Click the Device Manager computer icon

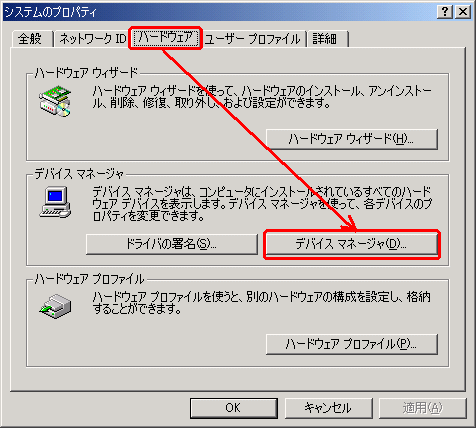pyautogui.click(x=55, y=202)
